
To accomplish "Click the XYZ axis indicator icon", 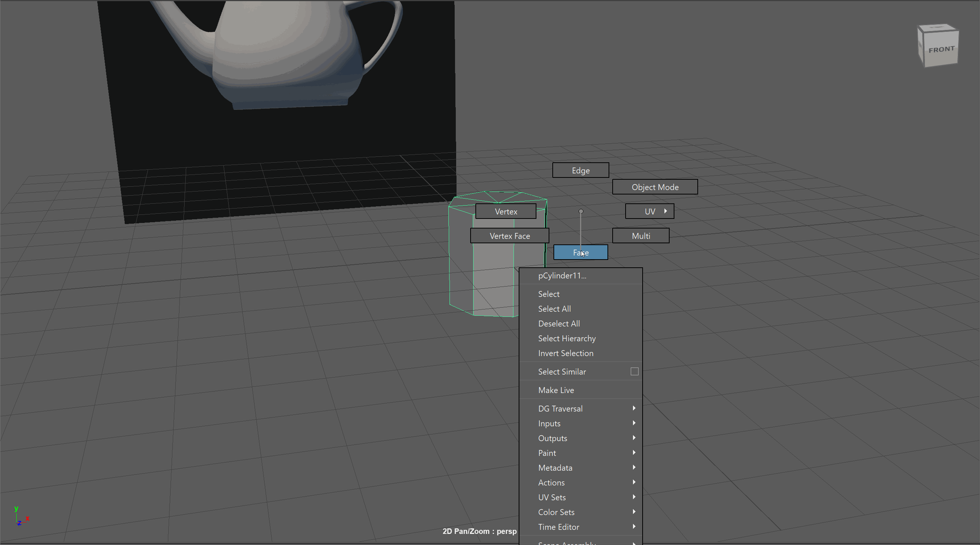I will 20,517.
